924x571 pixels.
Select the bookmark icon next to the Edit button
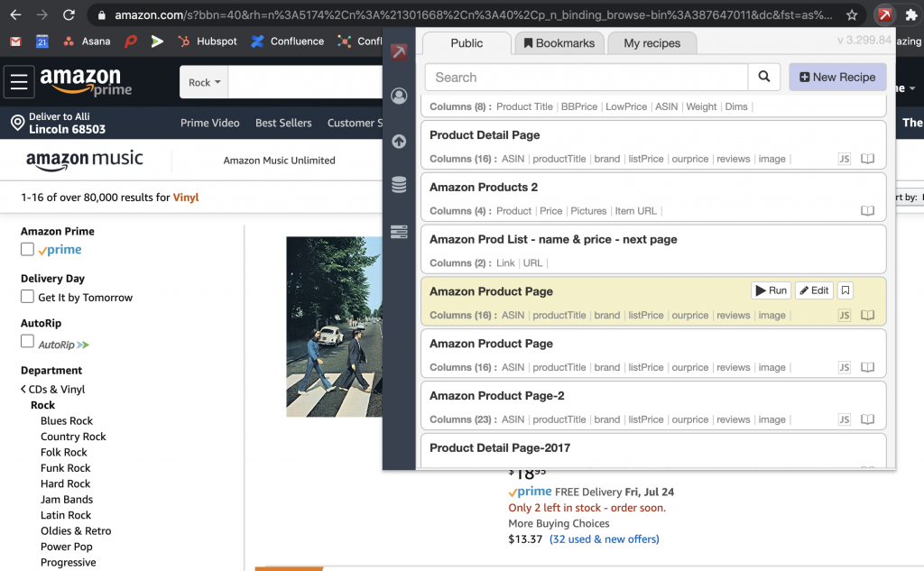point(845,290)
